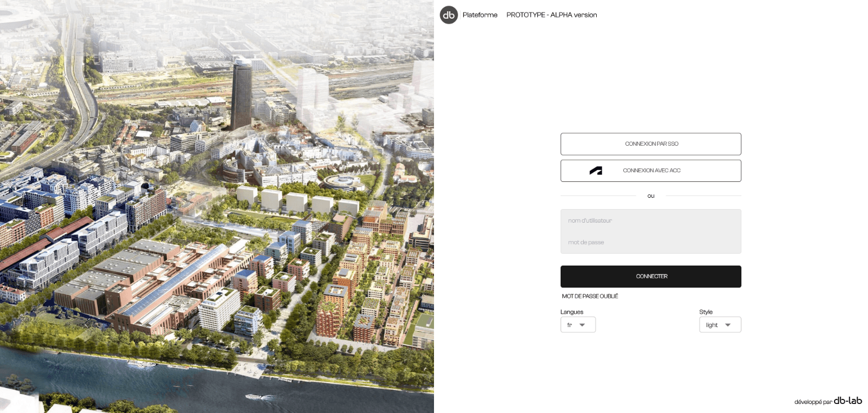Focus the nom d'utilisateur field

[x=650, y=220]
